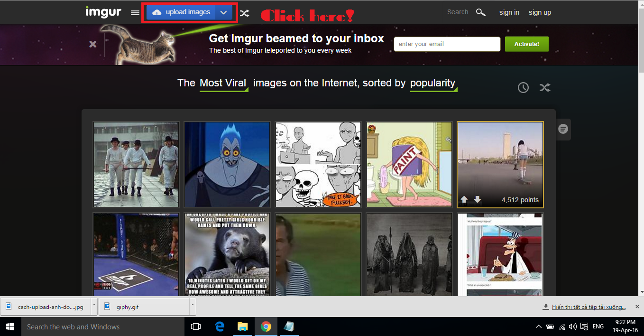Open the MMA cage fight thumbnail

point(136,254)
